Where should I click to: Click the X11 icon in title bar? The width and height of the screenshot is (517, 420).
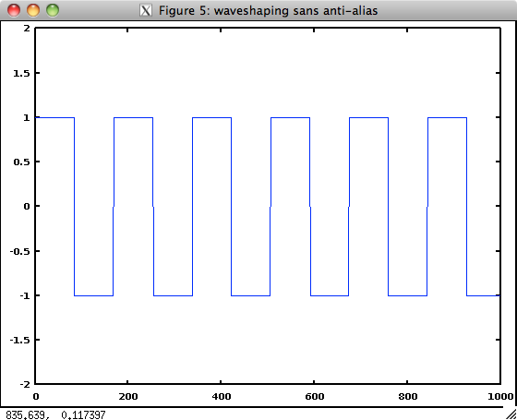click(146, 10)
